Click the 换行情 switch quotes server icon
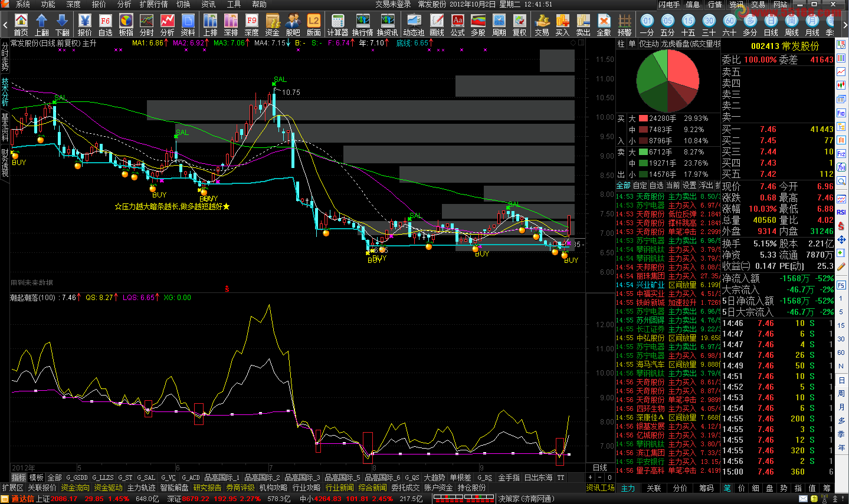849x504 pixels. [363, 25]
